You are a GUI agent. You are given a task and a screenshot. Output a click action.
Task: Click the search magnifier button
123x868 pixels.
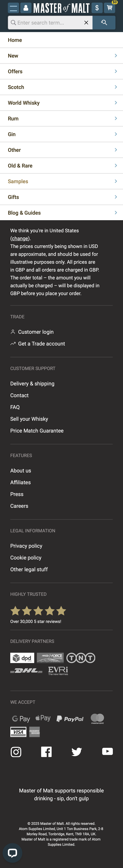pyautogui.click(x=104, y=23)
